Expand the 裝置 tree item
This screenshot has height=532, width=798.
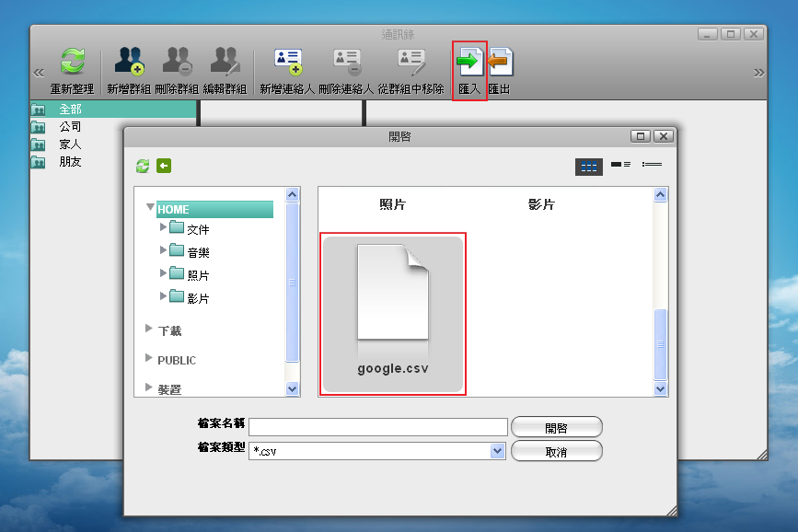[x=149, y=389]
